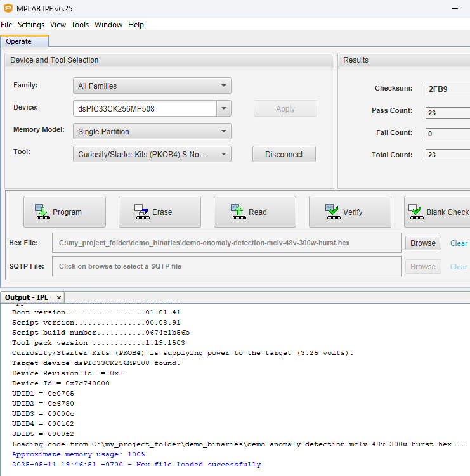The width and height of the screenshot is (470, 476).
Task: Click the Checksum value field
Action: (x=447, y=89)
